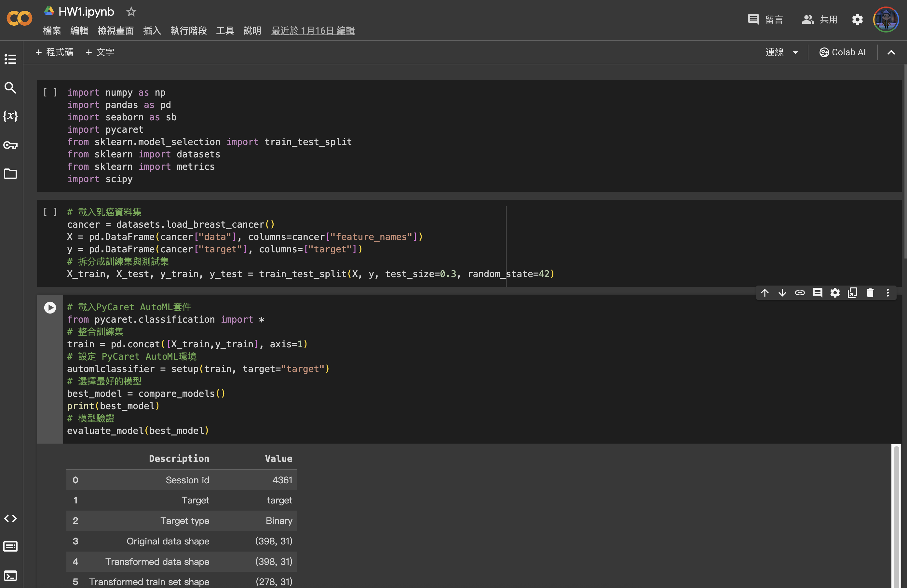This screenshot has width=907, height=588.
Task: Open the code snippets panel
Action: [x=10, y=518]
